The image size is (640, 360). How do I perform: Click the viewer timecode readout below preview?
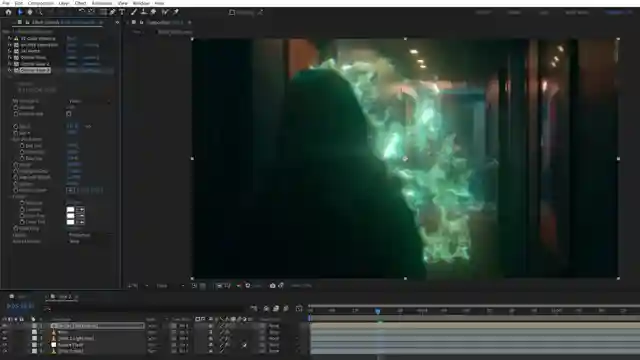click(x=301, y=286)
